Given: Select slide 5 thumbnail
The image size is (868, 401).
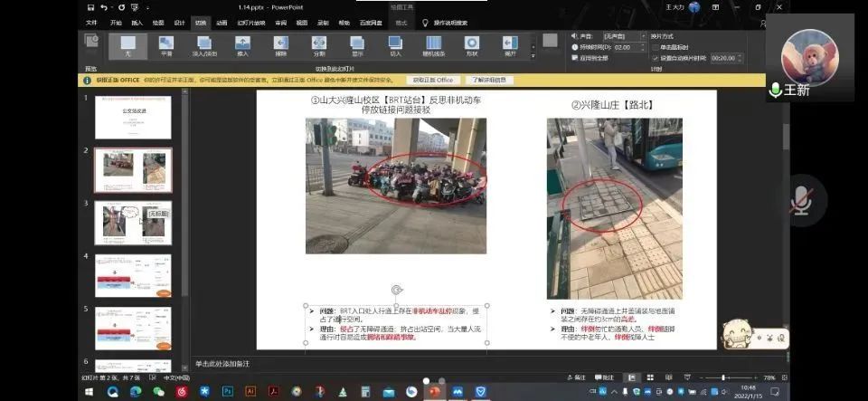Looking at the screenshot, I should click(x=133, y=329).
